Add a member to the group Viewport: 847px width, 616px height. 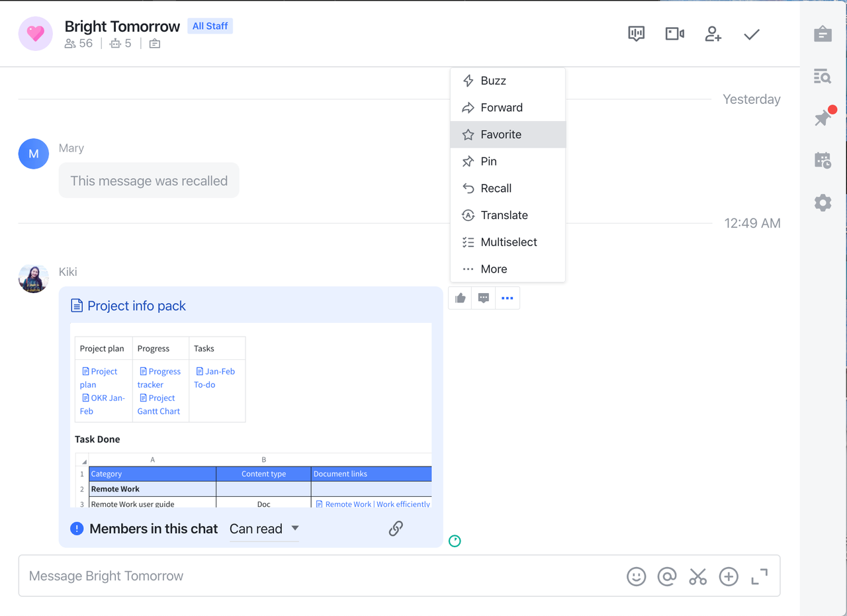click(713, 34)
